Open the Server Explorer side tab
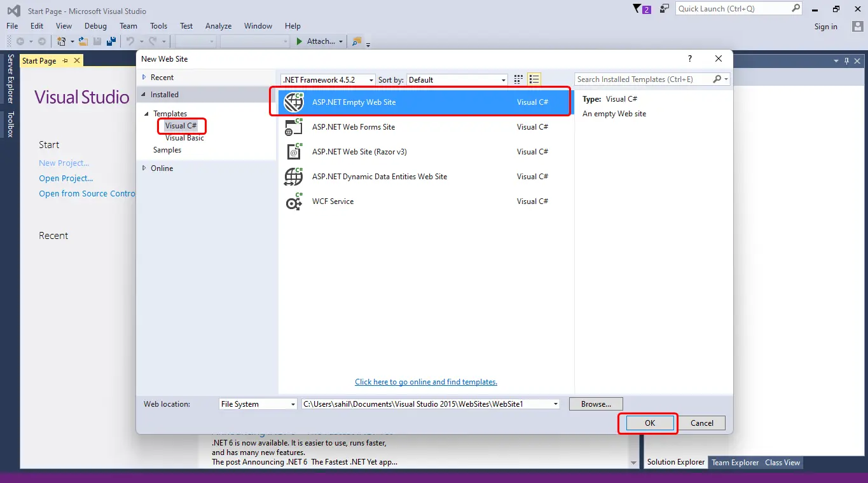The width and height of the screenshot is (868, 483). pos(10,79)
